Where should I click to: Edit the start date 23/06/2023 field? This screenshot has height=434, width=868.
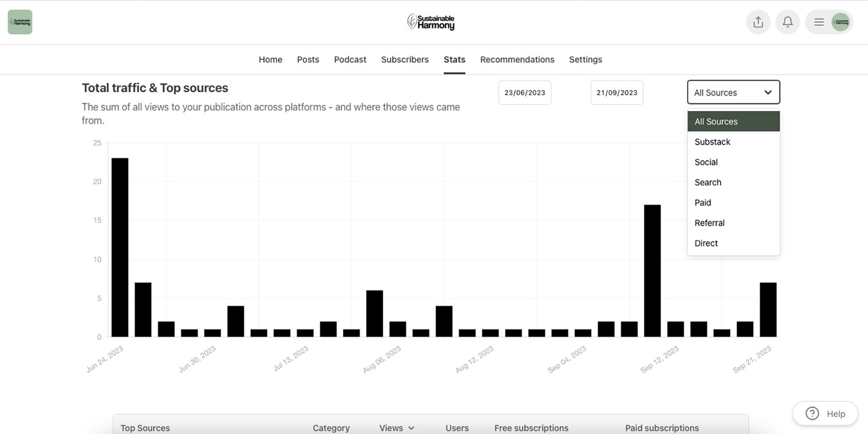click(x=524, y=92)
